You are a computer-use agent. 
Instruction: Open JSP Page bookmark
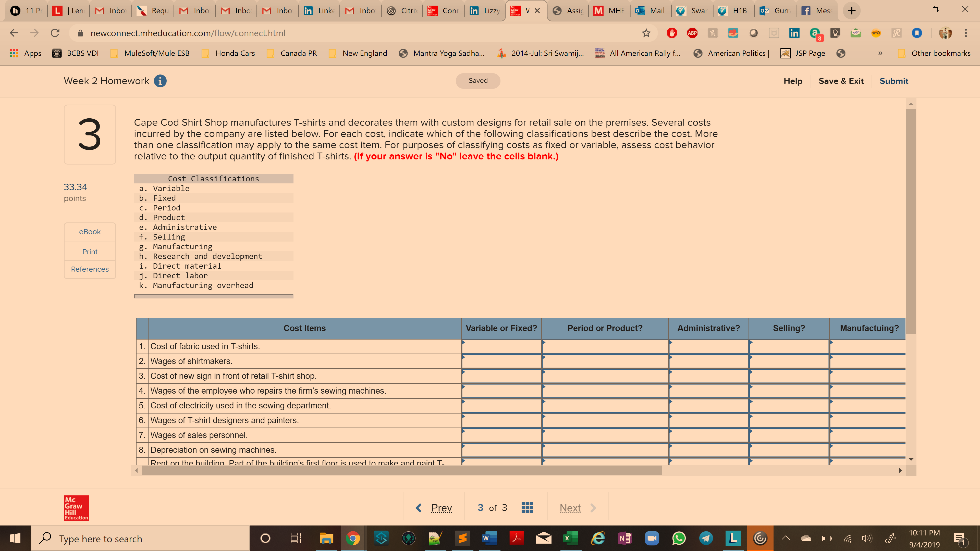click(x=803, y=53)
